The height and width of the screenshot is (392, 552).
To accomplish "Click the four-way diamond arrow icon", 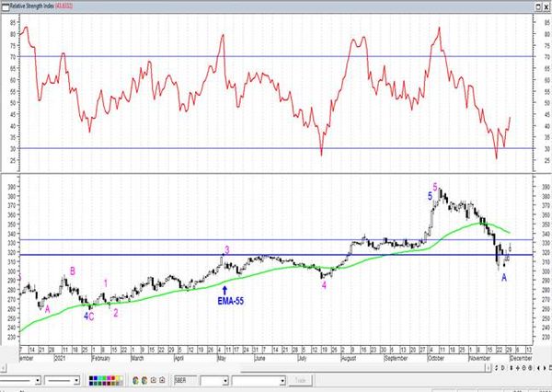I will click(x=517, y=368).
